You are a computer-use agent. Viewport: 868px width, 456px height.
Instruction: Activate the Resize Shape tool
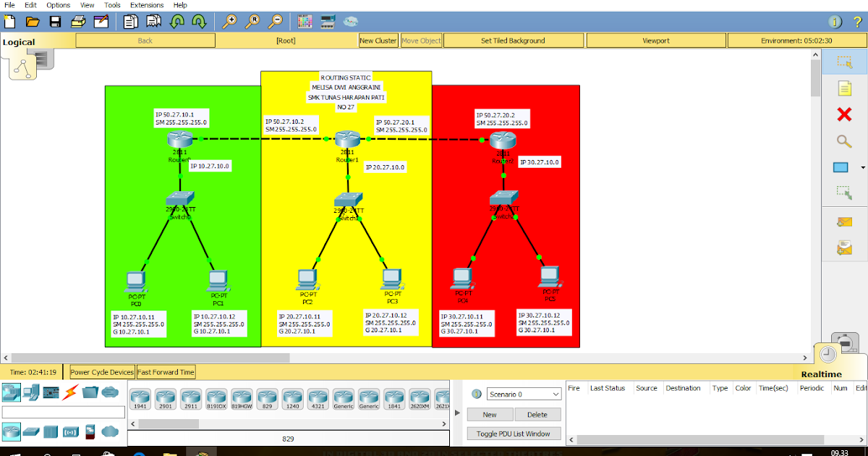(843, 193)
